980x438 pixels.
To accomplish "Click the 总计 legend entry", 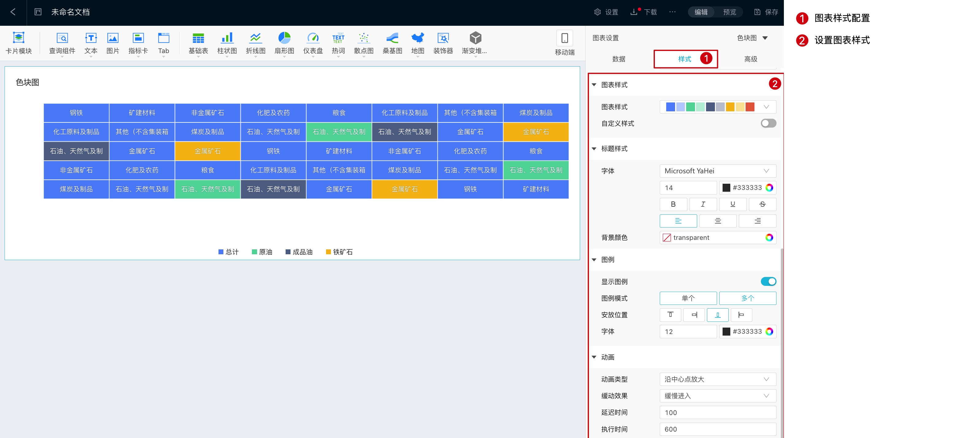I will pyautogui.click(x=229, y=252).
